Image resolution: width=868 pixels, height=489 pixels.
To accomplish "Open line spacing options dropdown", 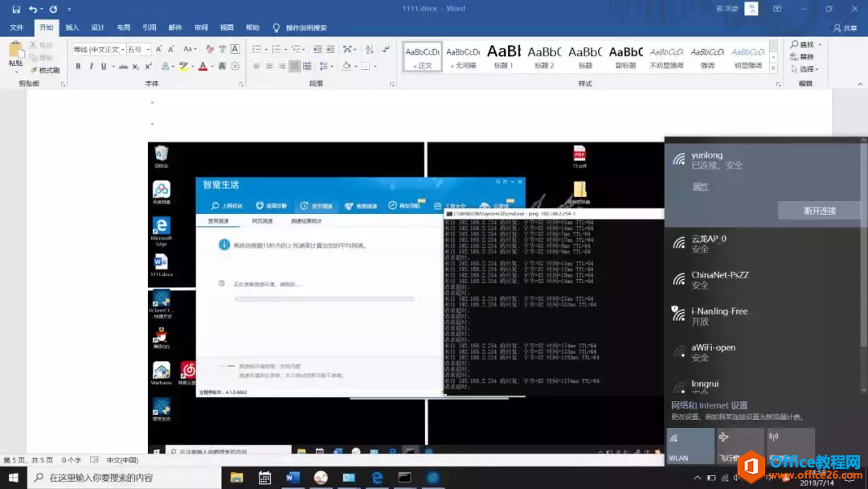I will (325, 67).
